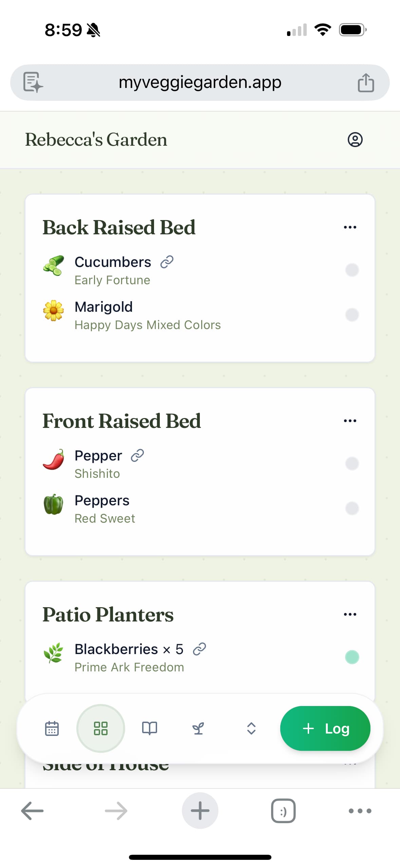Screen dimensions: 400x868
Task: Open the user profile icon
Action: click(355, 140)
